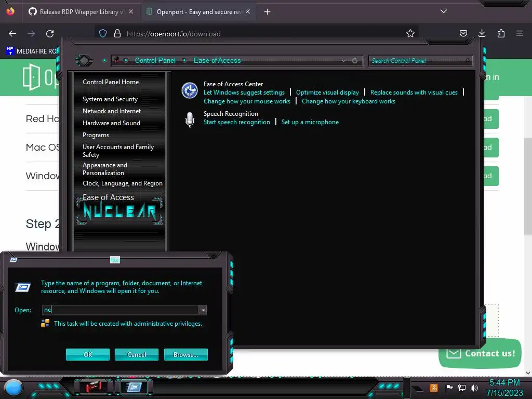The width and height of the screenshot is (532, 399).
Task: Open Firefox extensions icon
Action: pyautogui.click(x=501, y=34)
